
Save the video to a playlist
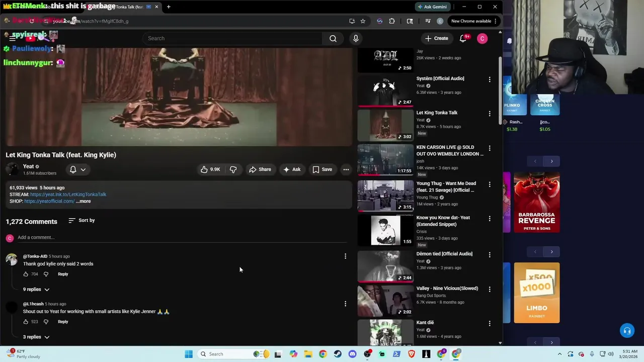tap(322, 169)
